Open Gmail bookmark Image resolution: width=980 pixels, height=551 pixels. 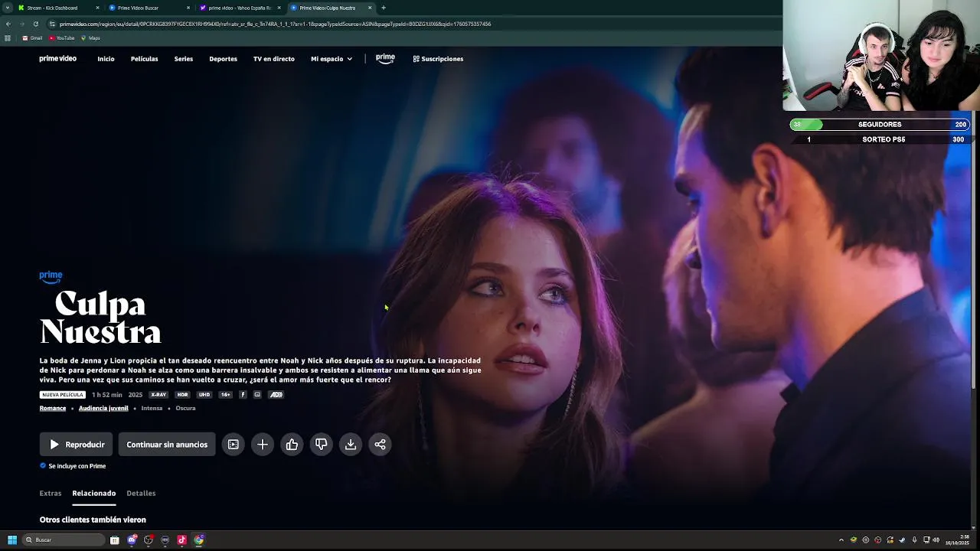[x=32, y=38]
